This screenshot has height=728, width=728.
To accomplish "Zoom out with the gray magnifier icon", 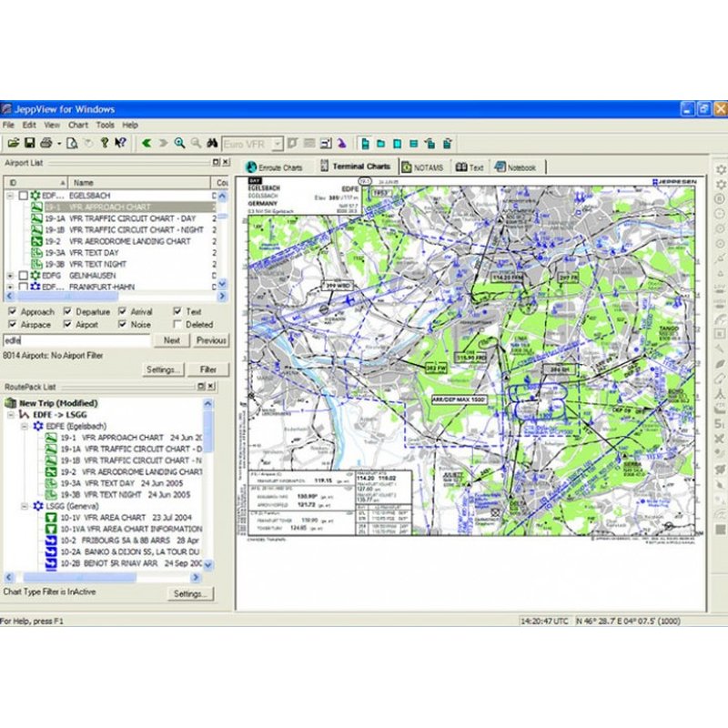I will pyautogui.click(x=196, y=143).
